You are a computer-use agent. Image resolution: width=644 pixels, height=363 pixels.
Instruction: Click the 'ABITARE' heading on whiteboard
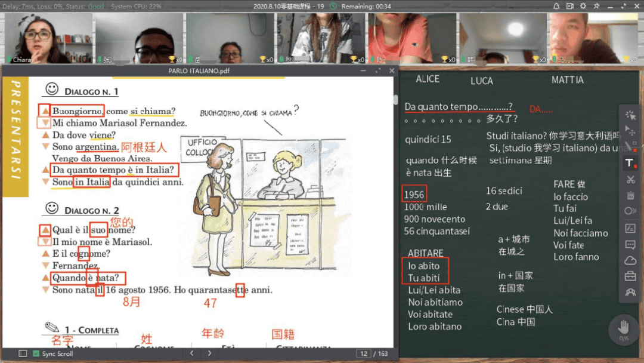[426, 253]
